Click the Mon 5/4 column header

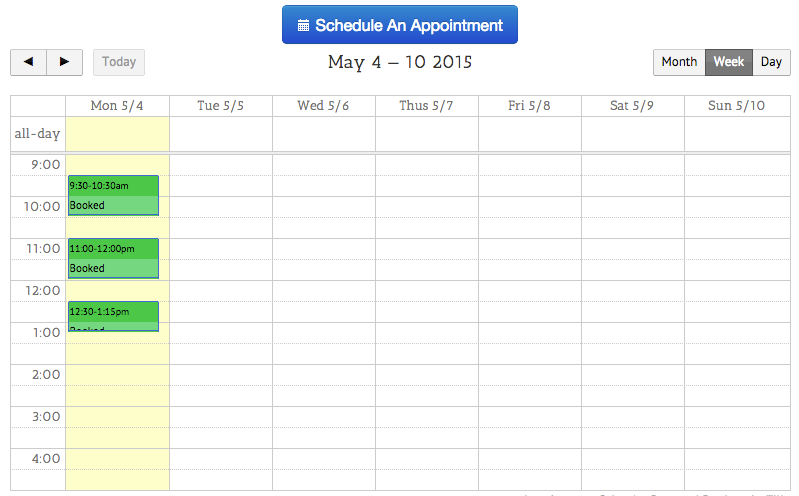coord(117,106)
